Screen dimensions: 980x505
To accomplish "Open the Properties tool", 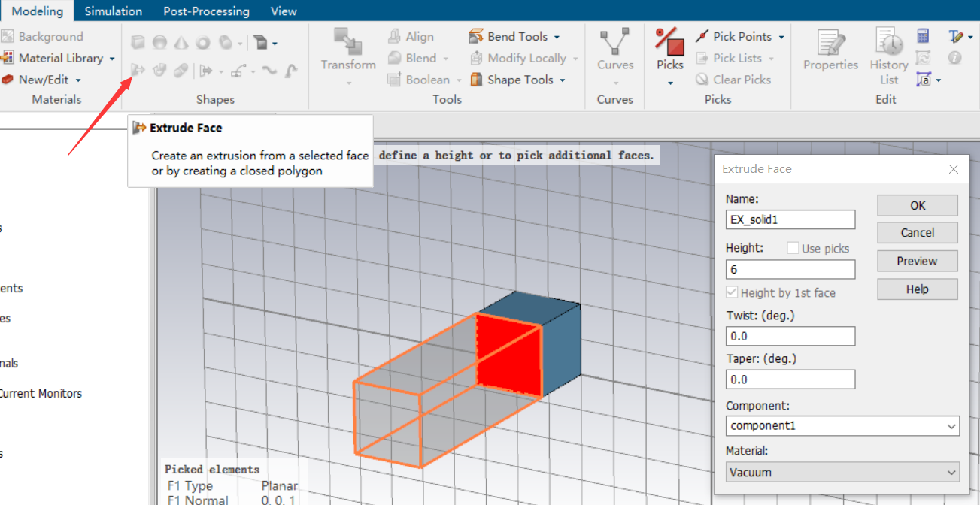I will 830,50.
